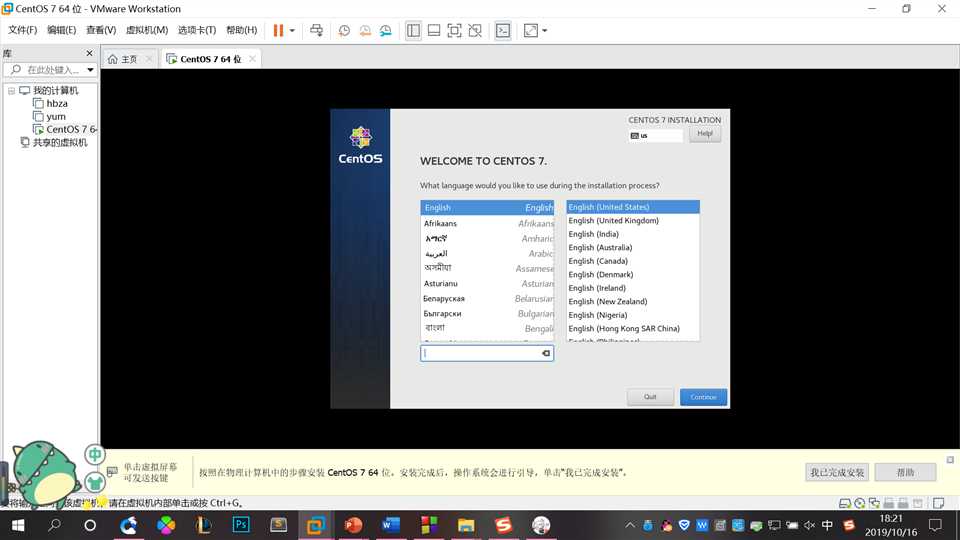Click the message log icon in status bar
Screen dimensions: 960x540
tap(939, 503)
